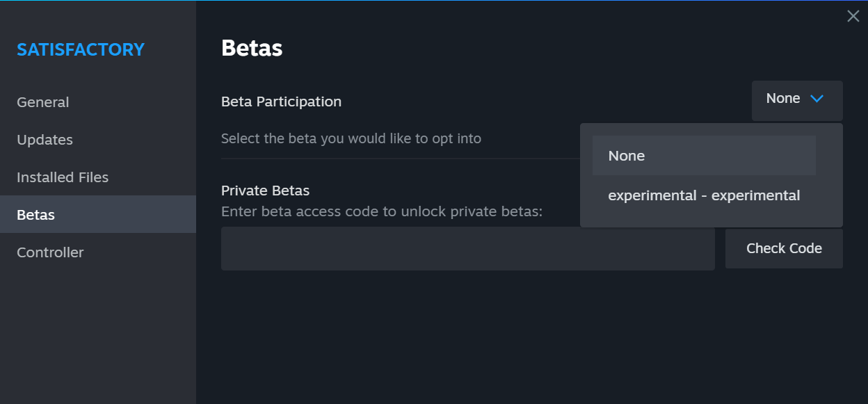Open the Beta Participation combo box
868x404 pixels.
pos(796,100)
